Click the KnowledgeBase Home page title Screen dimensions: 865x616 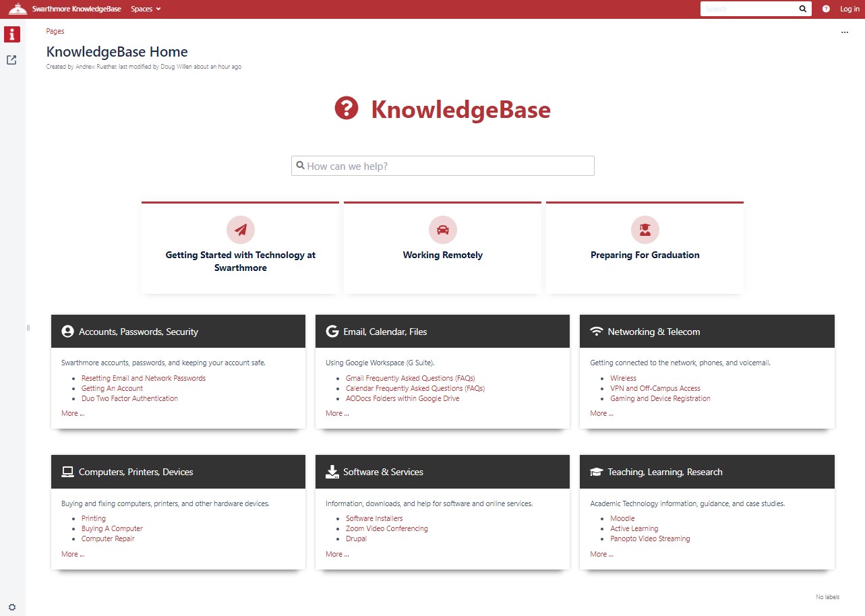[x=117, y=52]
